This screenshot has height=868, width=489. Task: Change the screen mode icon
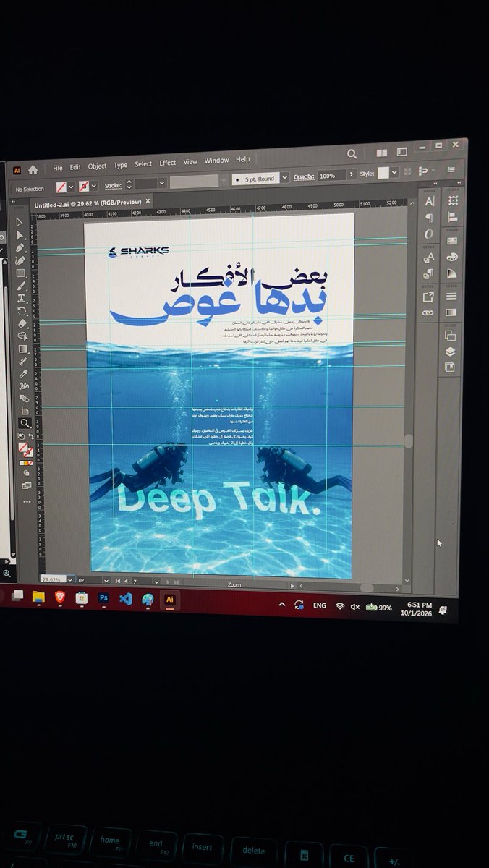27,485
